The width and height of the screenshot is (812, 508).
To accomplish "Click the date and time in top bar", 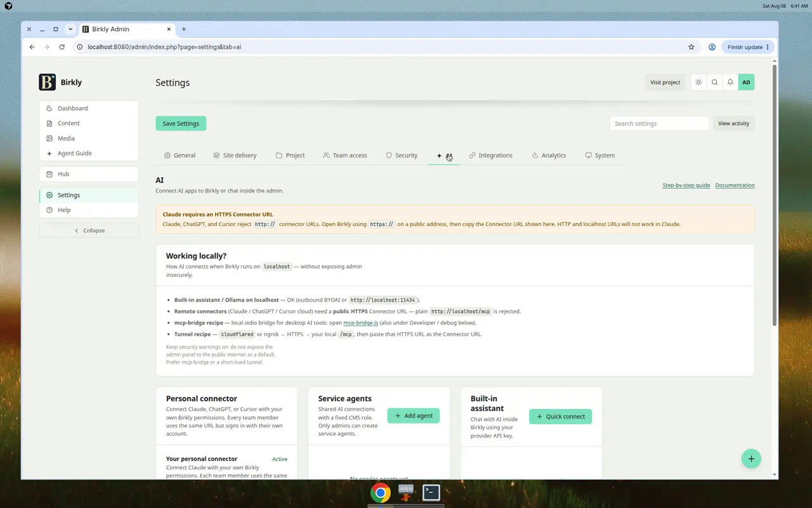I will 785,6.
